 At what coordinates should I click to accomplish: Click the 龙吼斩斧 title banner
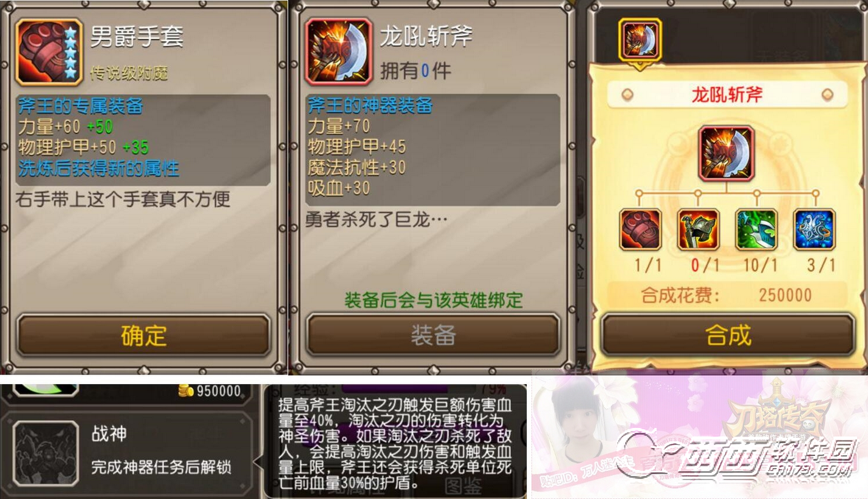coord(727,95)
